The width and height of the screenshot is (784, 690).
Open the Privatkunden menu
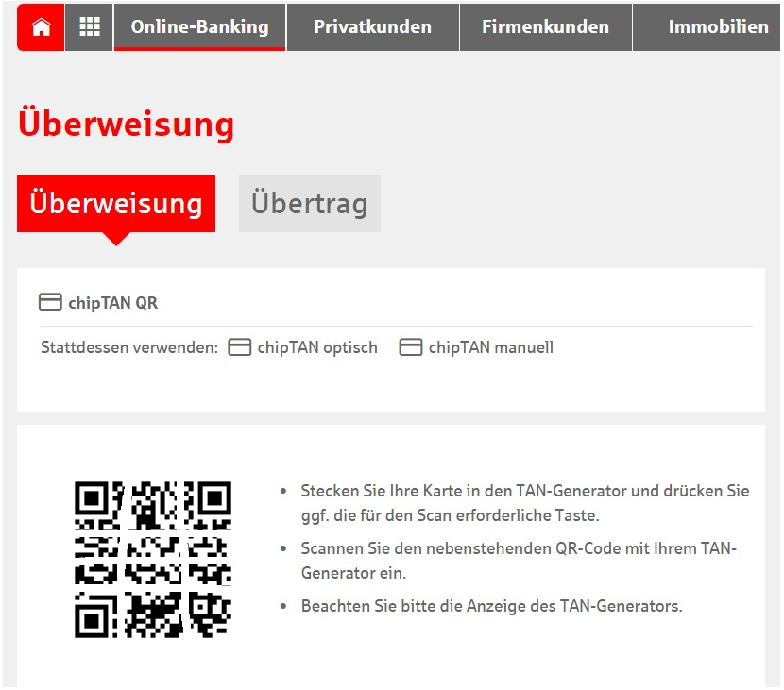(x=372, y=27)
